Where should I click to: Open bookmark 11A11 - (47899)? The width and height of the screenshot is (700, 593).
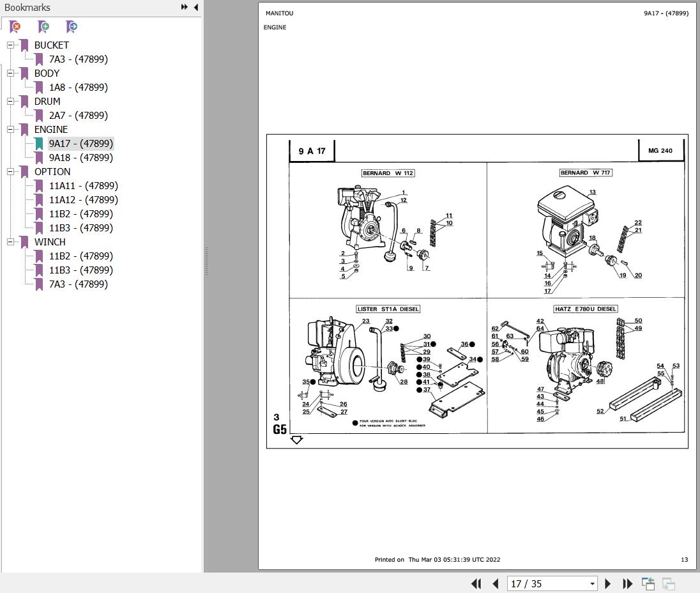84,186
